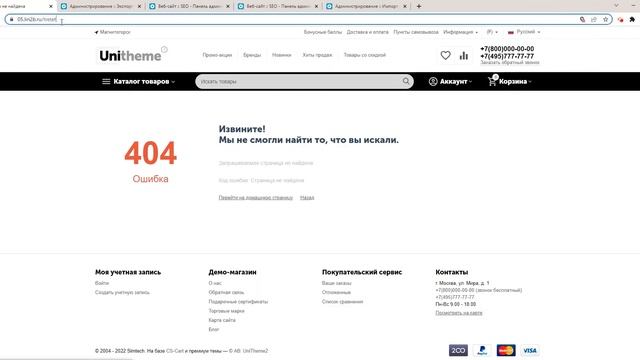The image size is (640, 360).
Task: Open the Информация dropdown
Action: [x=460, y=32]
